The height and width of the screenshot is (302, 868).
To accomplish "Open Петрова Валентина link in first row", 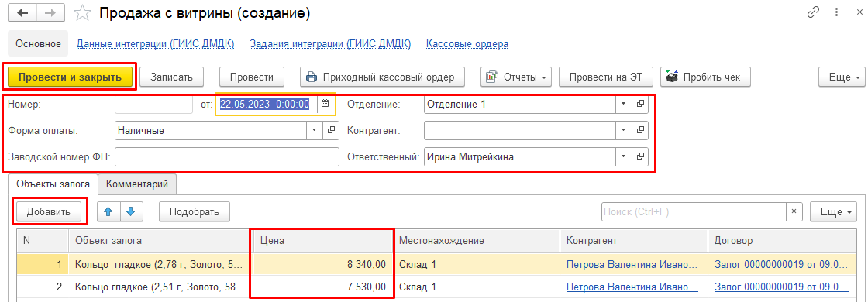I will click(x=632, y=264).
